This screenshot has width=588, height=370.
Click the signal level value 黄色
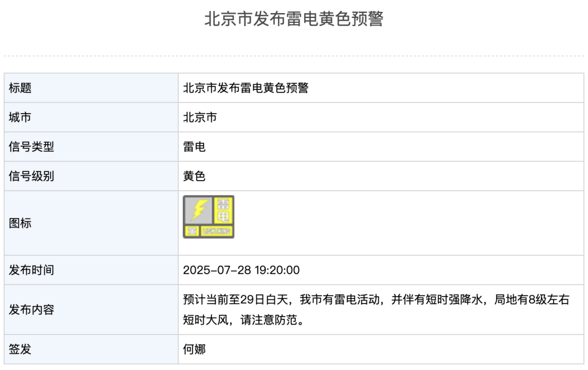pyautogui.click(x=194, y=176)
